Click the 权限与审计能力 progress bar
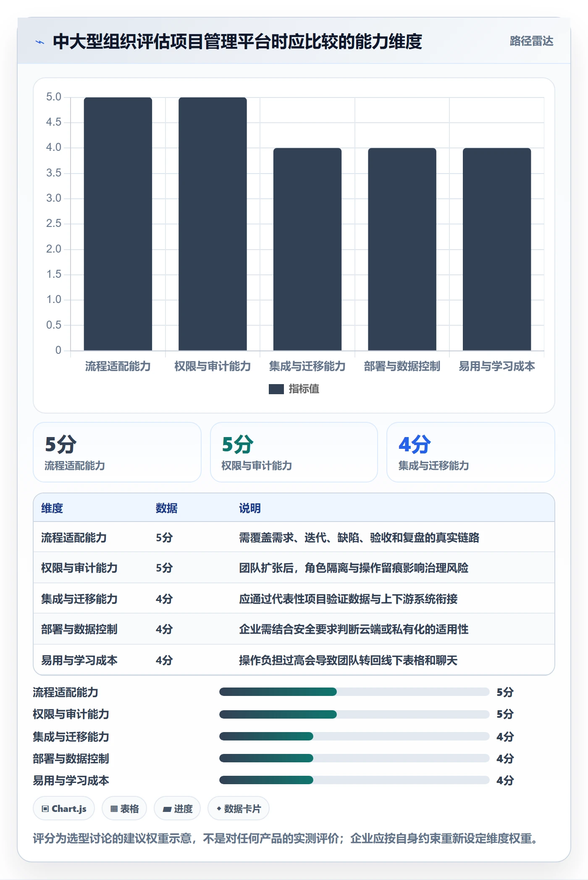This screenshot has height=880, width=588. point(354,714)
